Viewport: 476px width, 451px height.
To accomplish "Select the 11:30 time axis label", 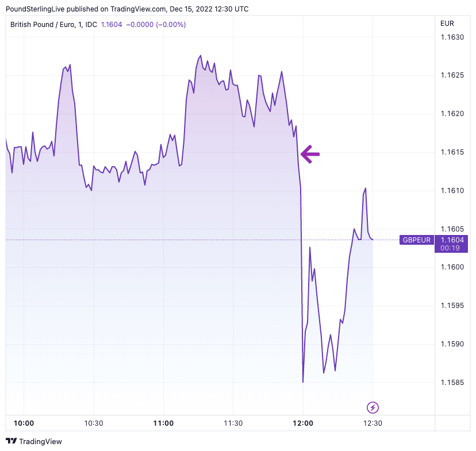I will click(233, 423).
